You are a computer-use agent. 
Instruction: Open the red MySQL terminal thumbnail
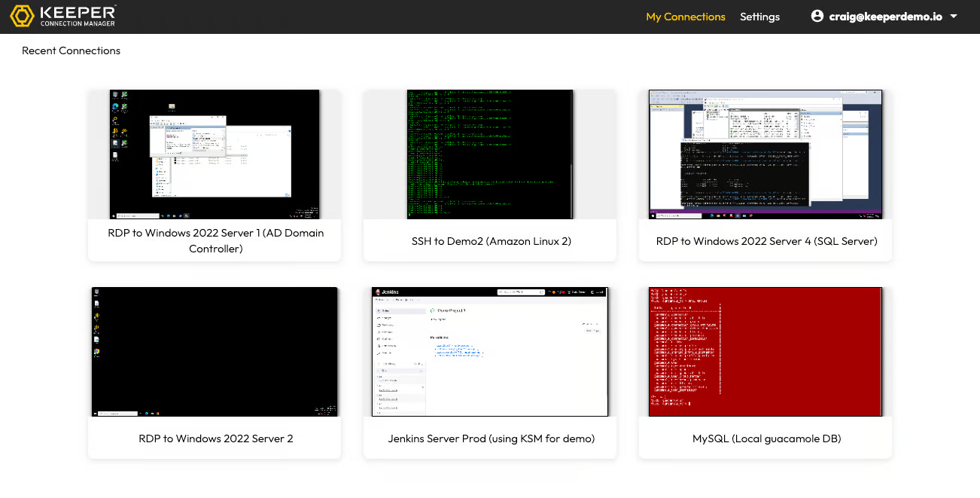point(765,351)
